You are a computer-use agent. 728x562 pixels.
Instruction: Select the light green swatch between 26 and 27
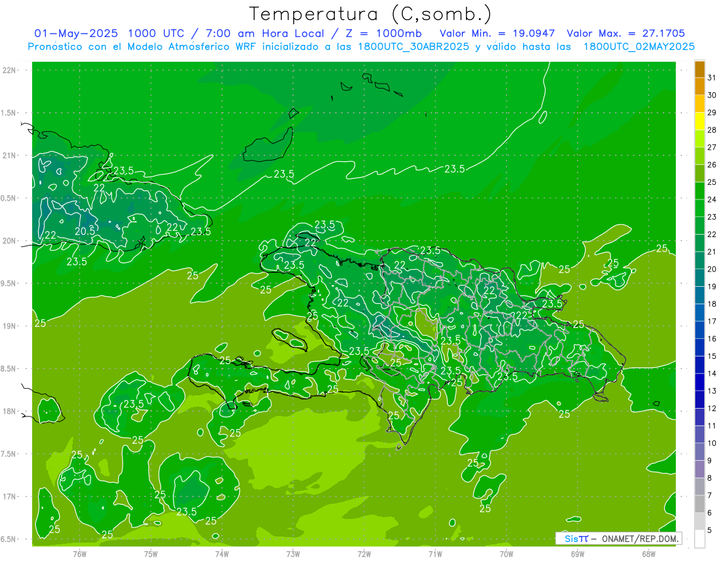coord(699,156)
